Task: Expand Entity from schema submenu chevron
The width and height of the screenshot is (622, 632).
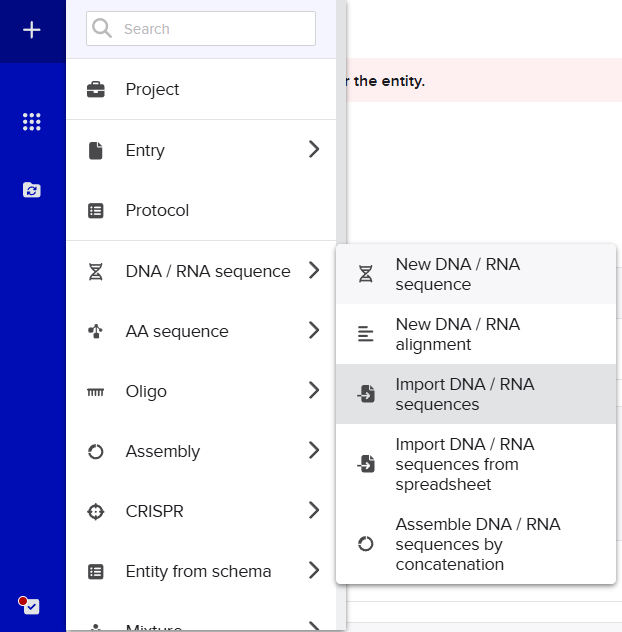Action: pyautogui.click(x=314, y=571)
